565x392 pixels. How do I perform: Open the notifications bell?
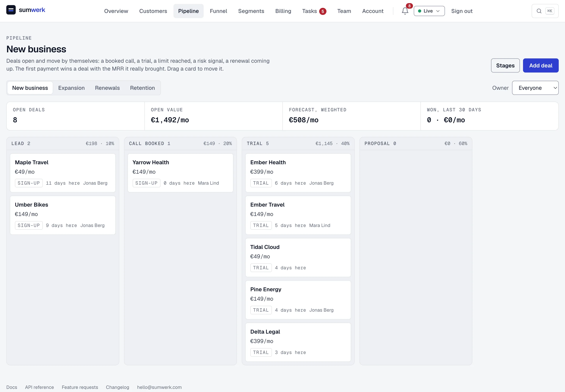point(405,11)
